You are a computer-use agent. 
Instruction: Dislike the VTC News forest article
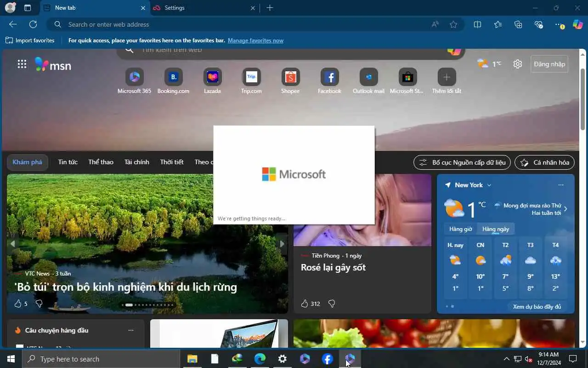(39, 304)
